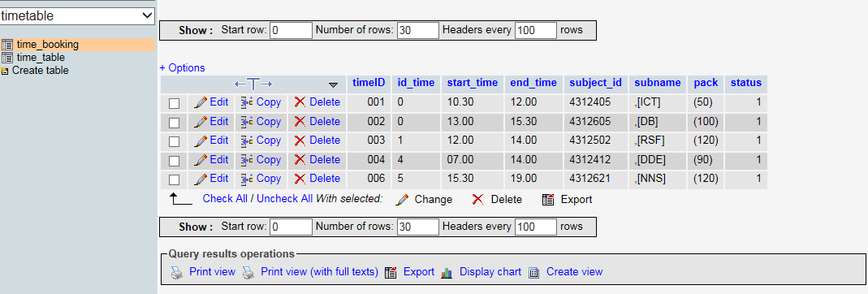Sort by subname column header

658,83
